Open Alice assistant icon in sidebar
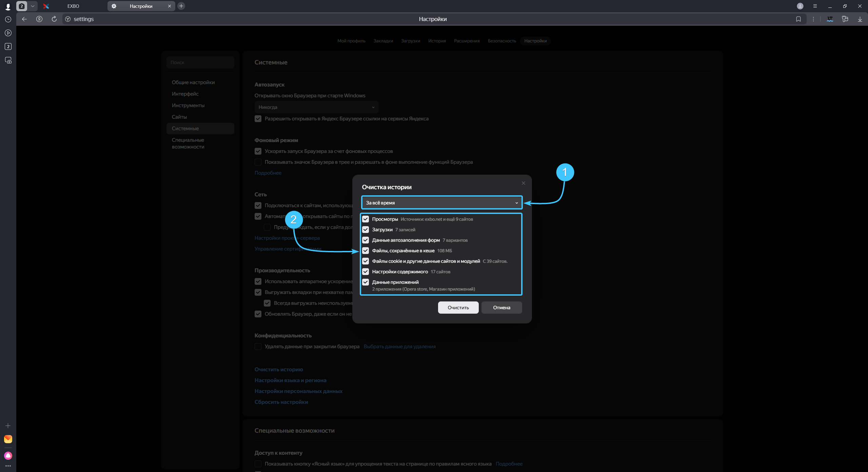The height and width of the screenshot is (472, 868). pyautogui.click(x=8, y=455)
